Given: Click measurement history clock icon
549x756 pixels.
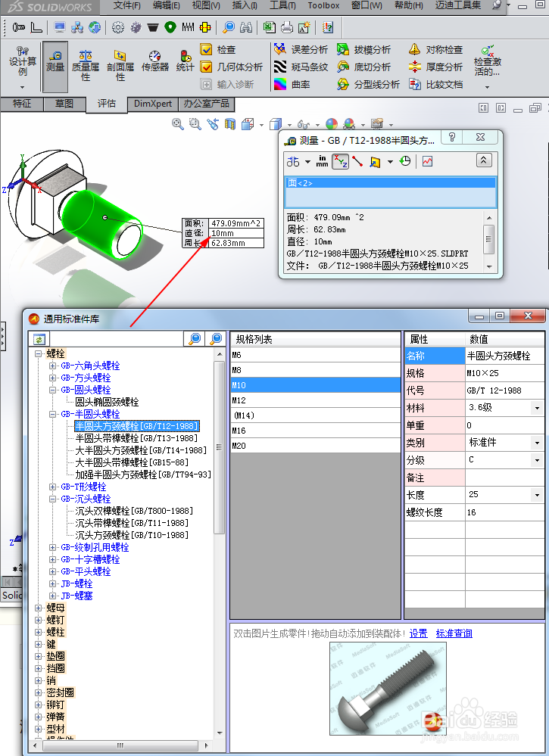Looking at the screenshot, I should coord(405,161).
